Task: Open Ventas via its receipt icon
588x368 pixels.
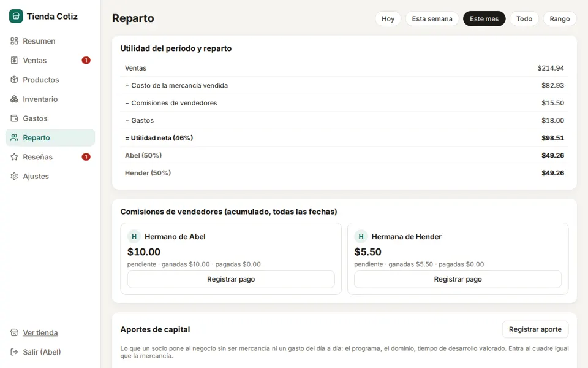Action: tap(14, 61)
